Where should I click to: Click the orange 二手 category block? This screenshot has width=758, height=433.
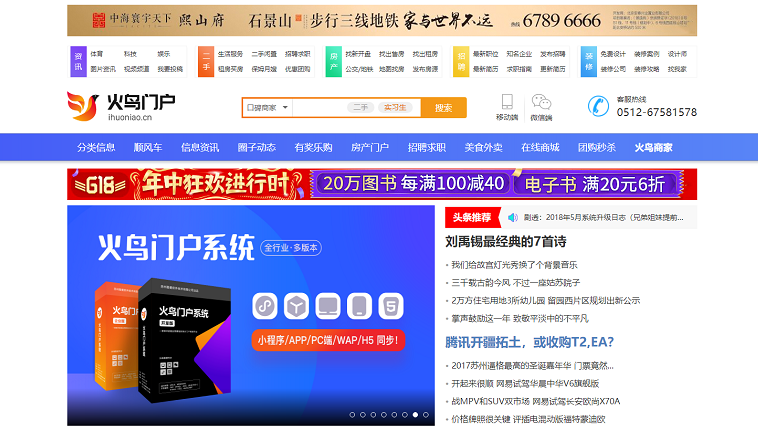[206, 61]
